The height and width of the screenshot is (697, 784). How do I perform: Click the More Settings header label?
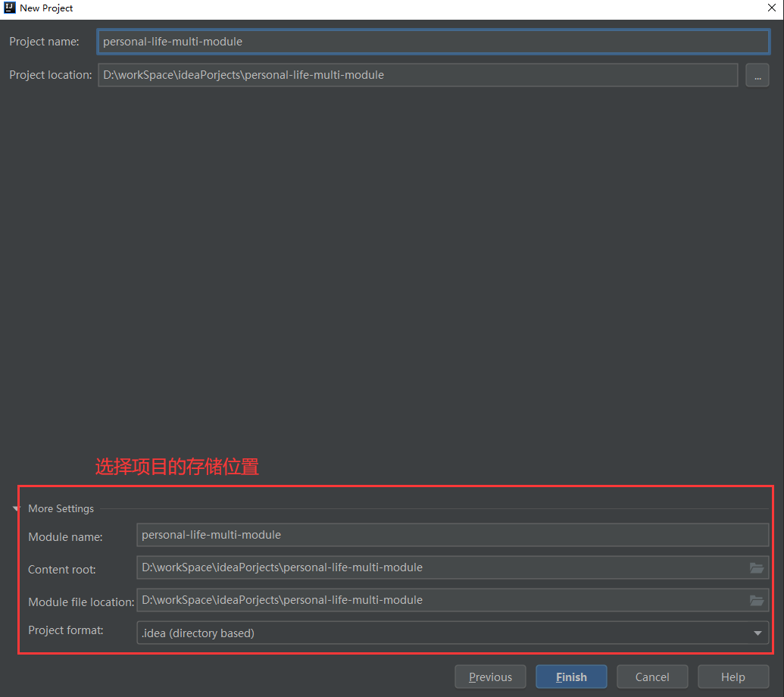61,509
